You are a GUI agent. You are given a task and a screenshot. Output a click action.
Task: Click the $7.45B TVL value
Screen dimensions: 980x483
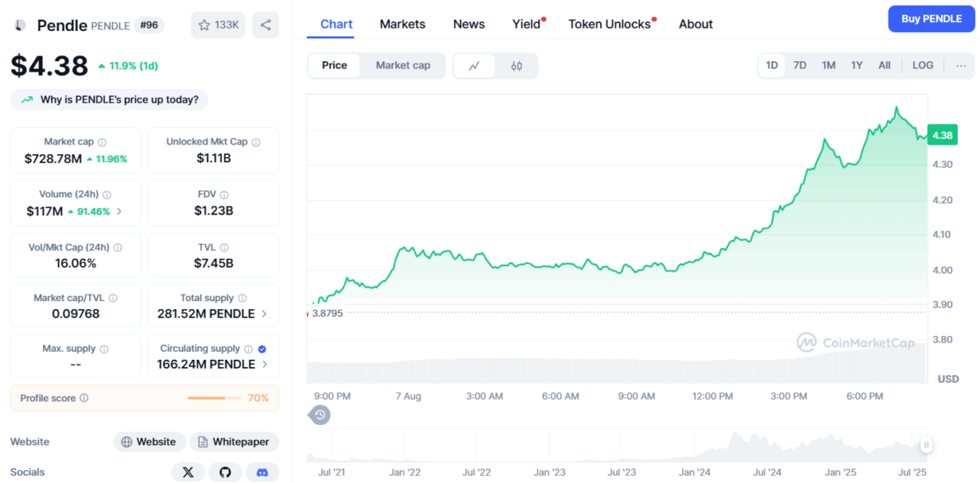[213, 263]
